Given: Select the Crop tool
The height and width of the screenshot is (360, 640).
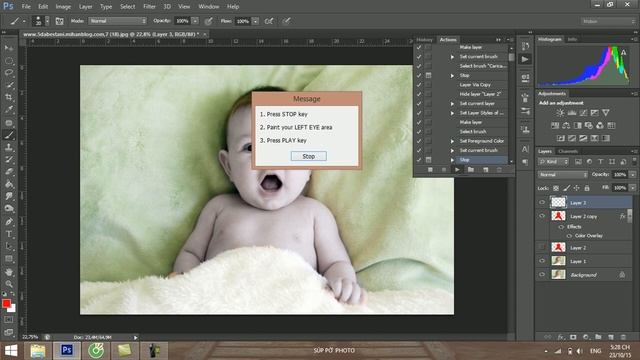Looking at the screenshot, I should coord(9,97).
